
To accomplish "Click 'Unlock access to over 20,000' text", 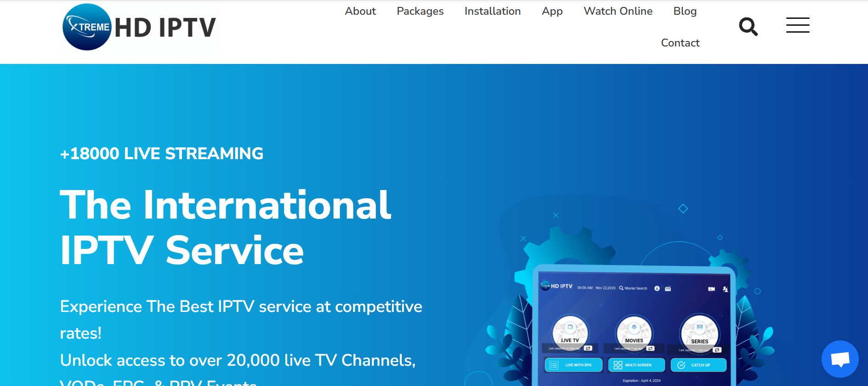I will [x=238, y=360].
